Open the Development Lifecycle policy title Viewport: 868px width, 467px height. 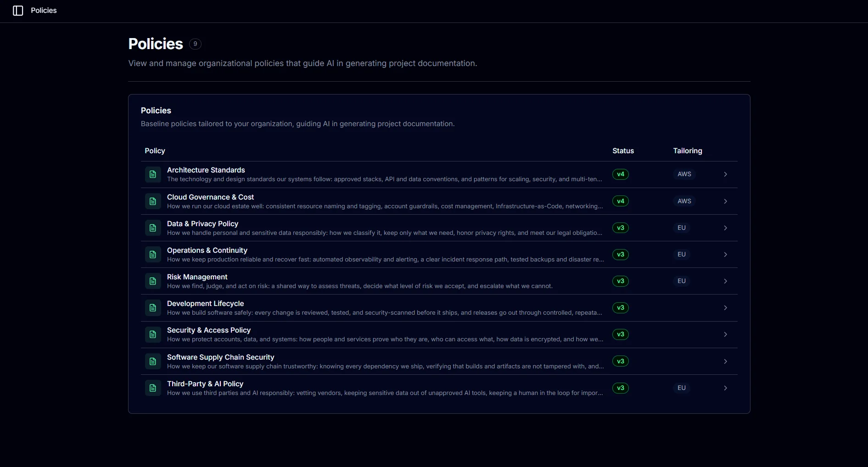click(x=205, y=304)
